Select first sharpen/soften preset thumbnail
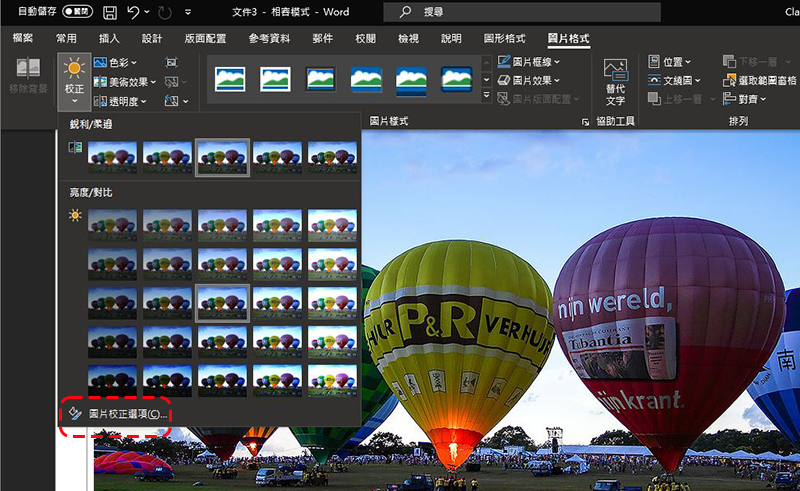Screen dimensions: 800x491 click(x=112, y=156)
